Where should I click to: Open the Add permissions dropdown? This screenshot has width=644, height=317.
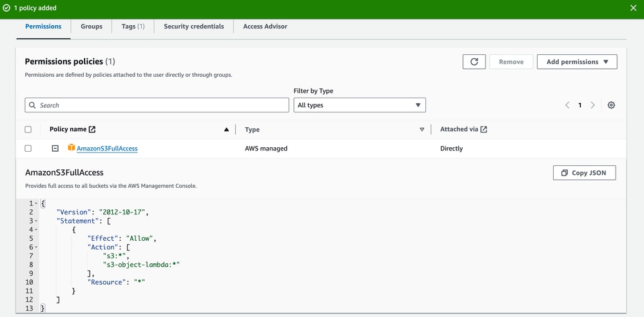(577, 62)
